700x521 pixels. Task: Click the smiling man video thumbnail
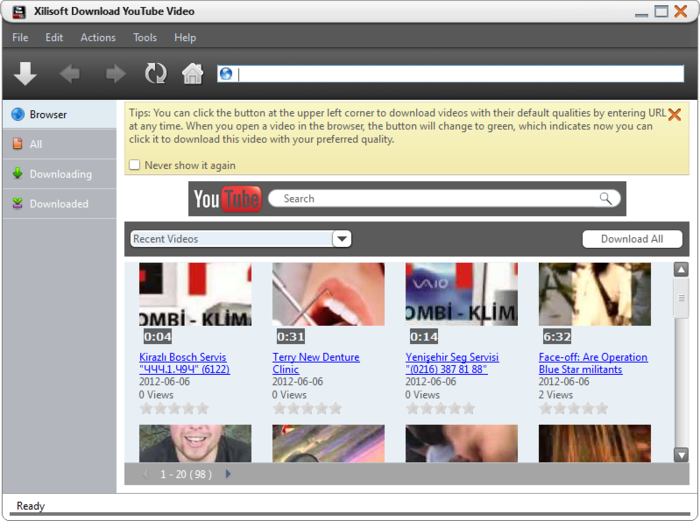click(x=195, y=443)
